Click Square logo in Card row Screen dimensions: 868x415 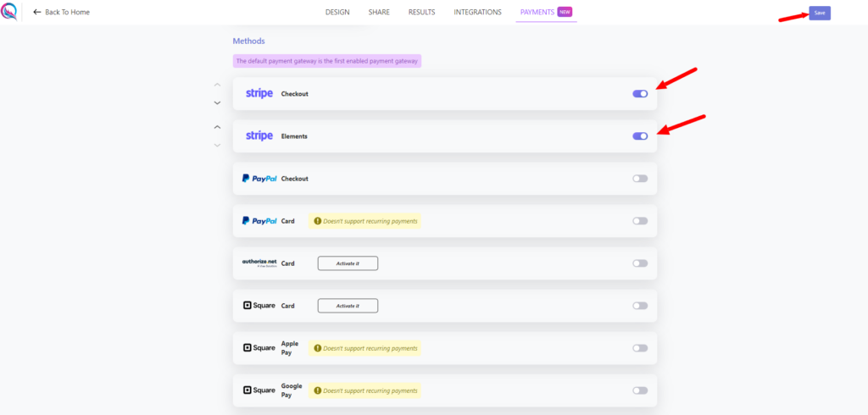(259, 306)
